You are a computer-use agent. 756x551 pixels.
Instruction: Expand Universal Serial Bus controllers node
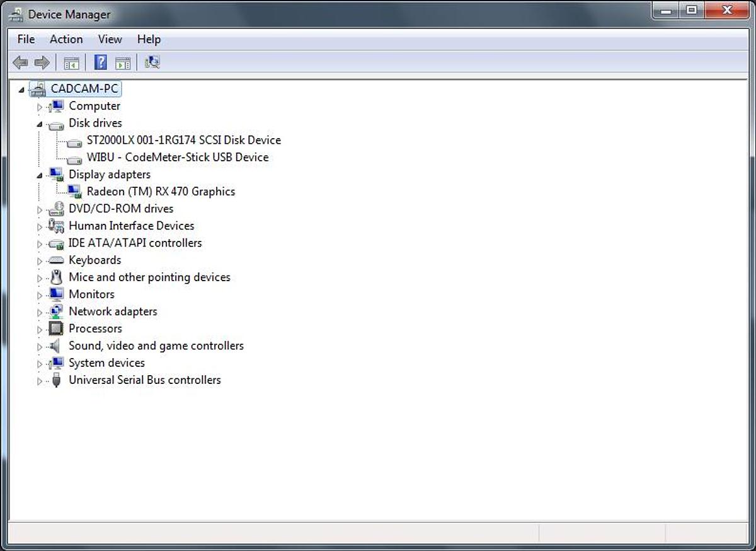[40, 381]
